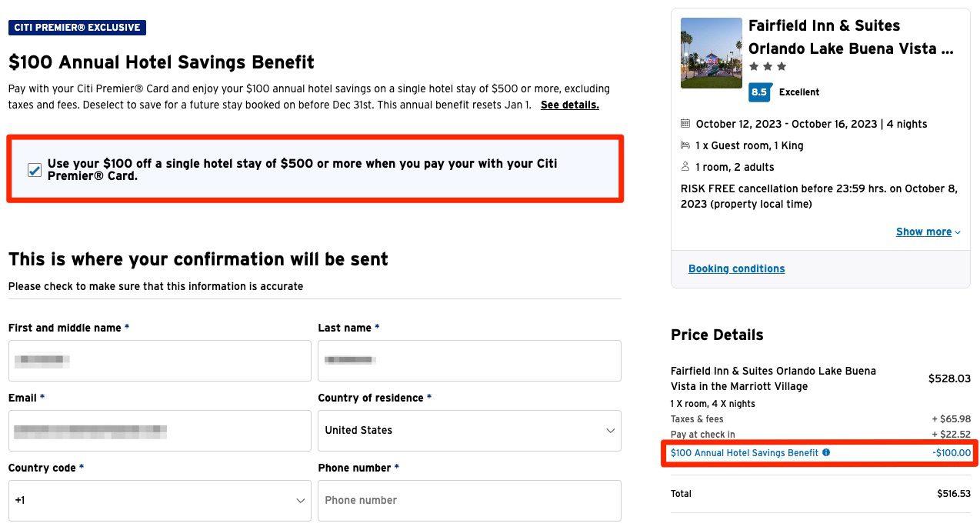The width and height of the screenshot is (980, 530).
Task: Open the Booking conditions link
Action: [x=736, y=268]
